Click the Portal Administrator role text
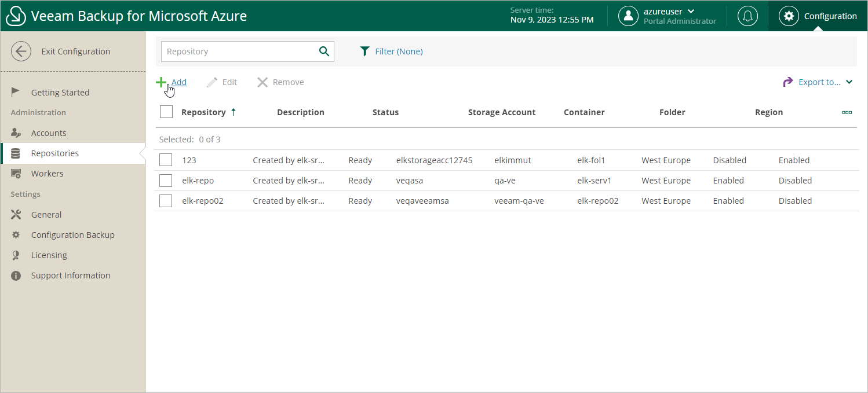Image resolution: width=868 pixels, height=393 pixels. pyautogui.click(x=680, y=21)
